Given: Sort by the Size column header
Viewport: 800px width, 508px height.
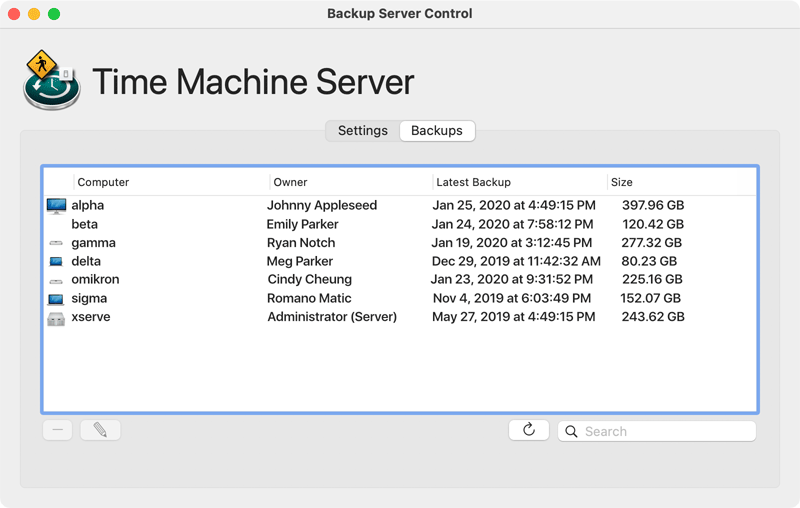Looking at the screenshot, I should 621,182.
